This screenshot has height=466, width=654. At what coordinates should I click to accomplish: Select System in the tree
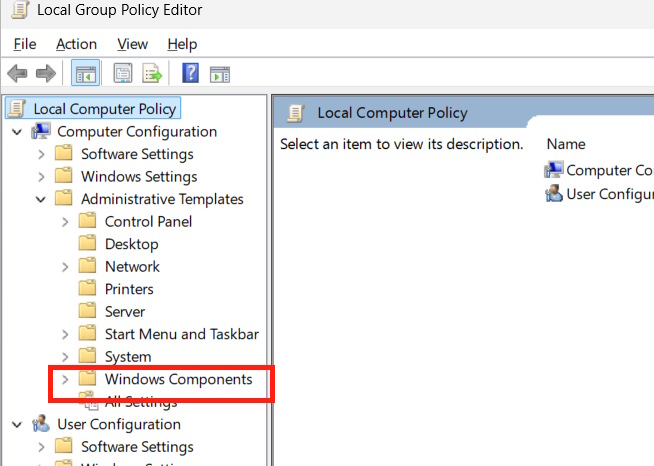click(128, 357)
